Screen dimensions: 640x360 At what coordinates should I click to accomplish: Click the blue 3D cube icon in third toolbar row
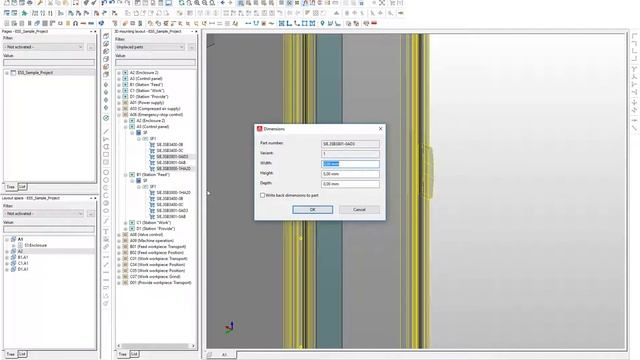click(x=101, y=23)
